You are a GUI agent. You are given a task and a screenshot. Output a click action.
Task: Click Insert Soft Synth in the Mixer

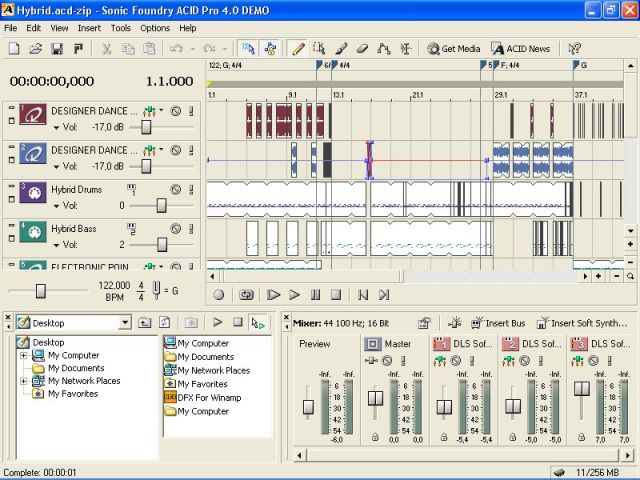tap(582, 323)
